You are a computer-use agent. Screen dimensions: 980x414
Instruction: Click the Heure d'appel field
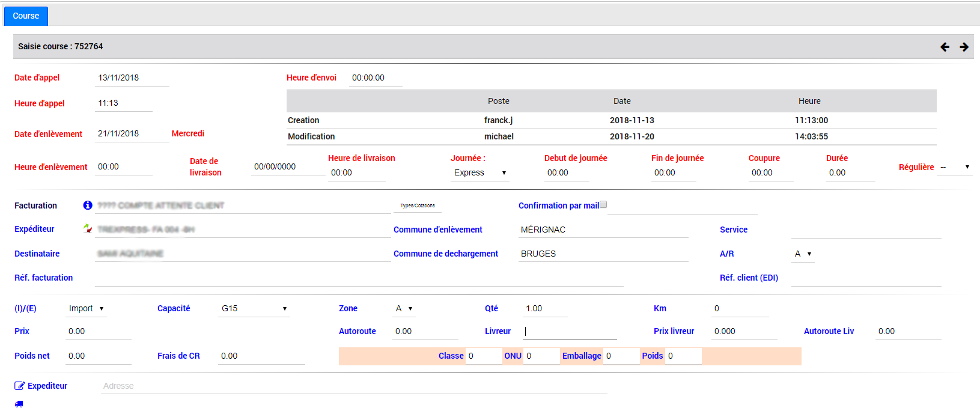coord(124,103)
